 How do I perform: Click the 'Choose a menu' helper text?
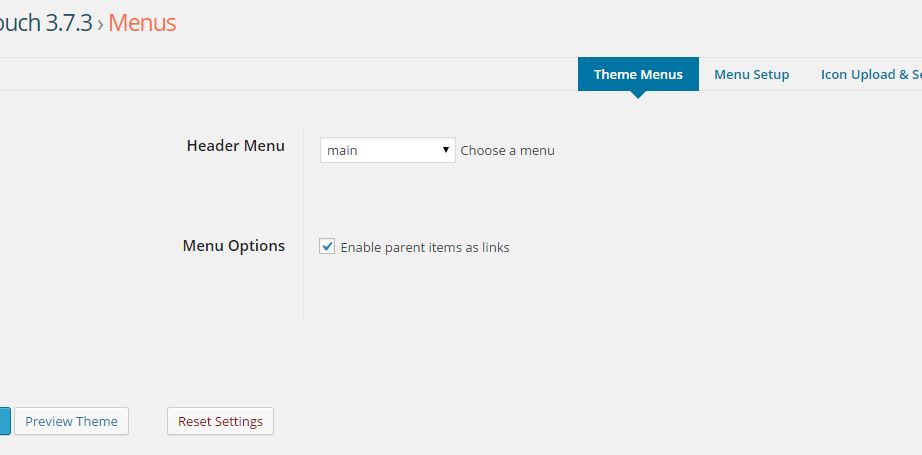pyautogui.click(x=507, y=150)
